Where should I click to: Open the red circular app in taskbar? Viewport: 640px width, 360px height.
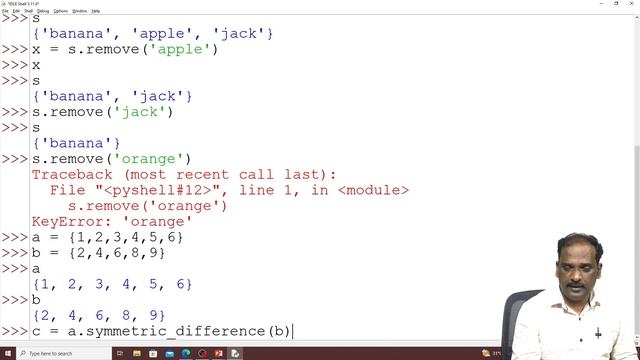click(202, 353)
